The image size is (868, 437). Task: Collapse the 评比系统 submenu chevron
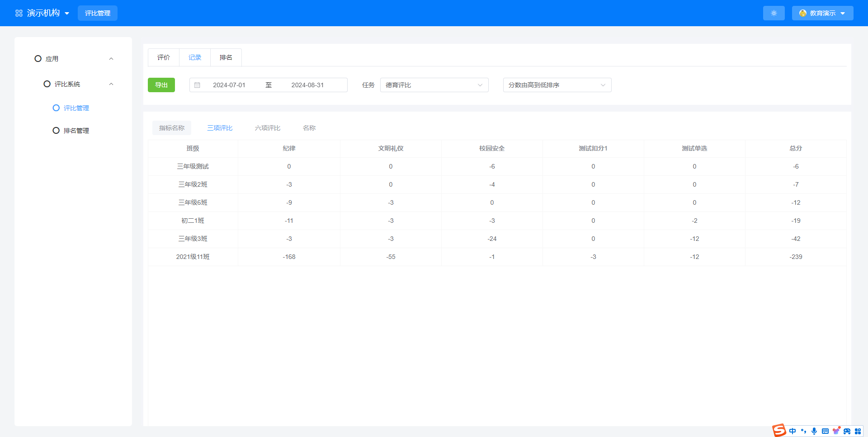111,84
